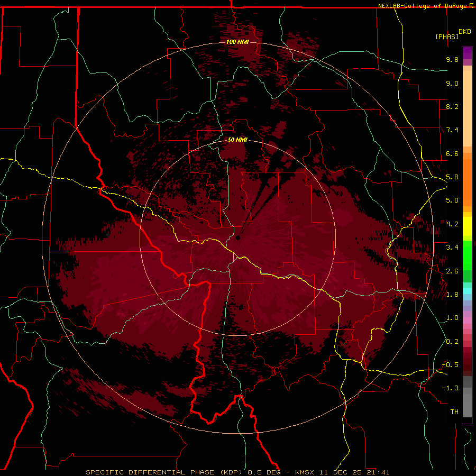Image resolution: width=476 pixels, height=476 pixels.
Task: Click the 8.2 value on the color scale
Action: [452, 106]
